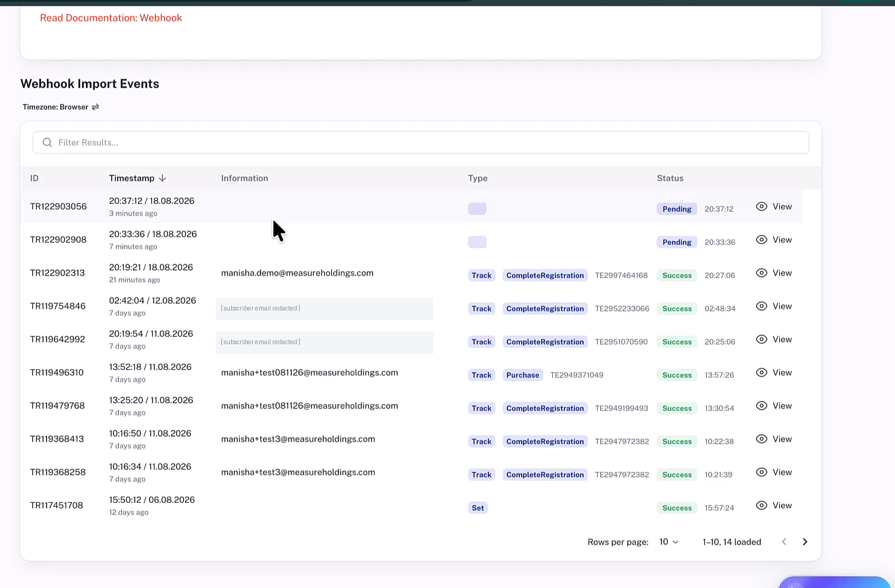Click the Success badge for TR122902313
Image resolution: width=895 pixels, height=588 pixels.
coord(677,276)
